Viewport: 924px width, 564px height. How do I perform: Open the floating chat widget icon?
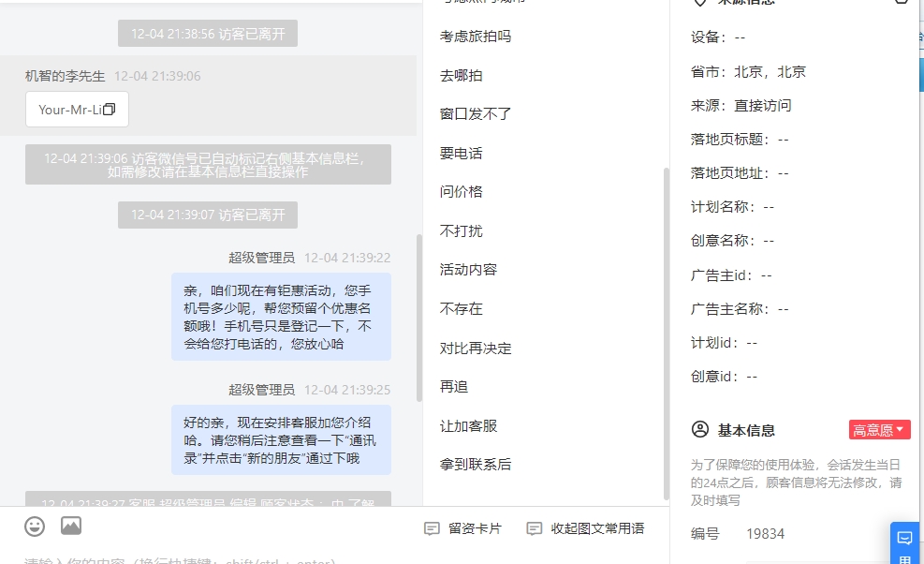904,538
